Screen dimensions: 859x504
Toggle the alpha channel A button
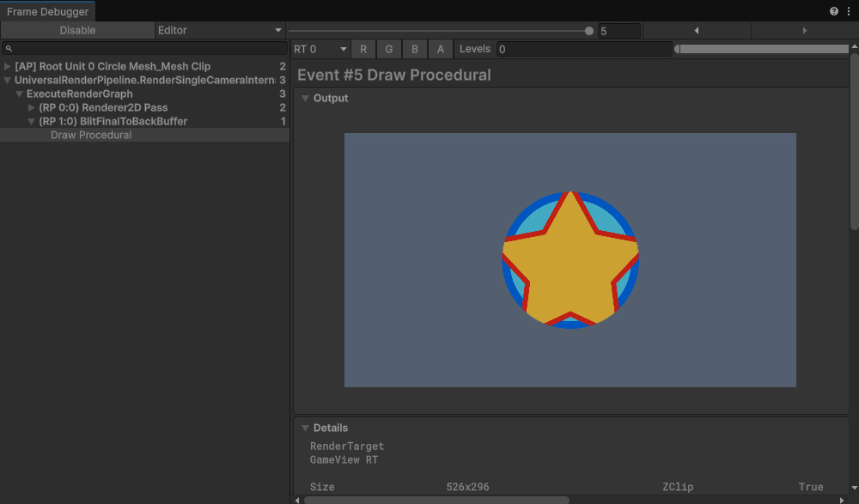(x=441, y=50)
